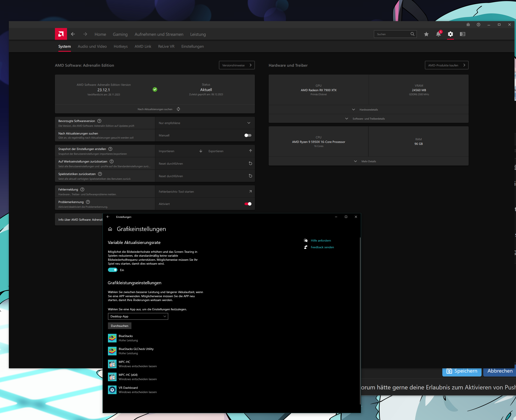Click the refresh icon beside Nach Aktualisierungen suchen
Viewport: 516px width, 420px height.
178,109
